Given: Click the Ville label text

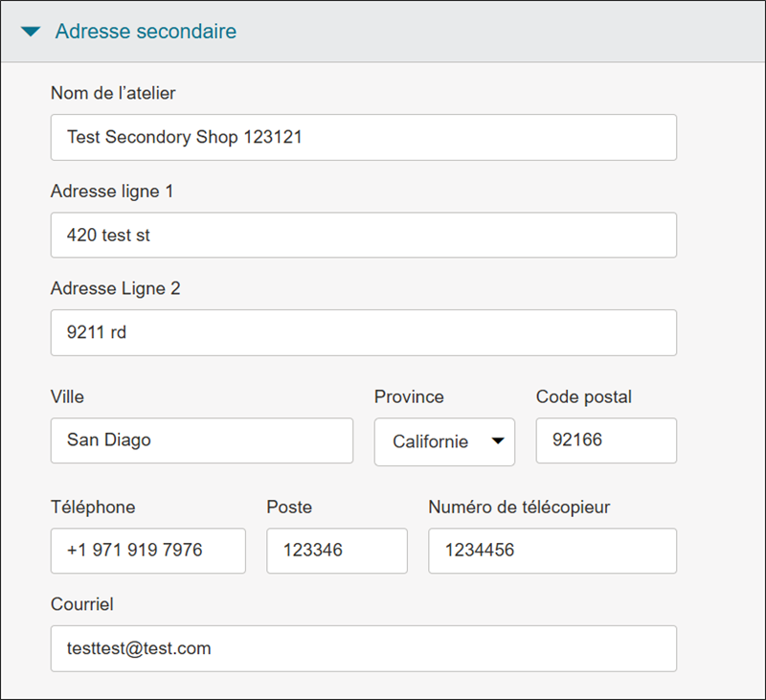Looking at the screenshot, I should click(67, 396).
